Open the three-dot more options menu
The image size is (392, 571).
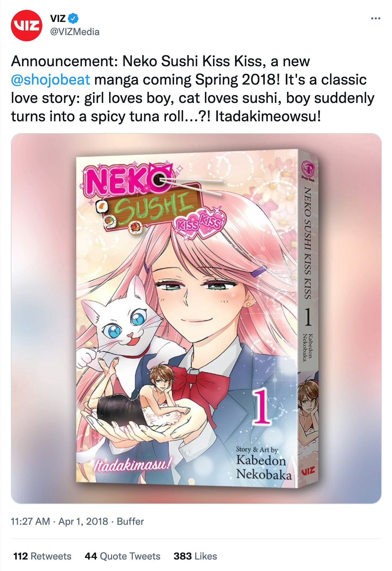(376, 18)
